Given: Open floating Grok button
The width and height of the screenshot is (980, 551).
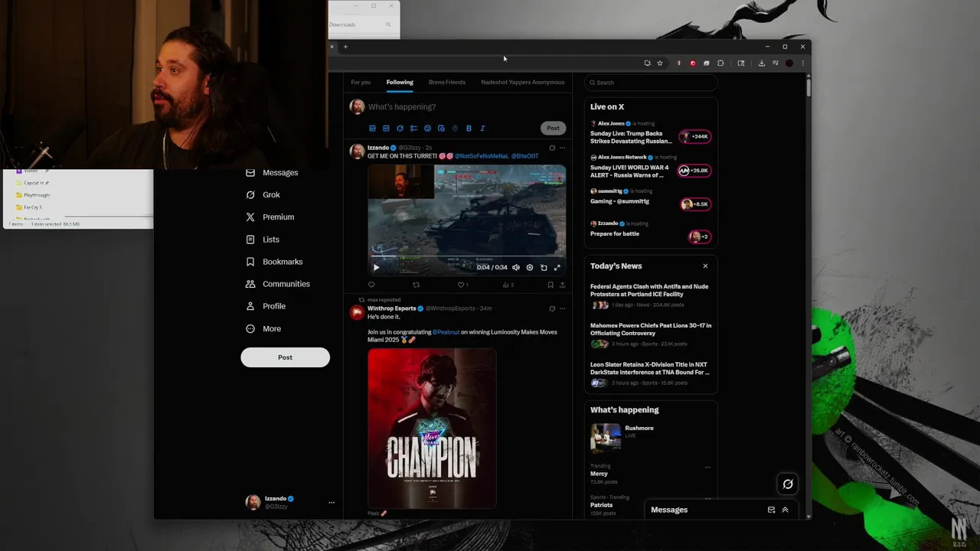Looking at the screenshot, I should pyautogui.click(x=788, y=484).
